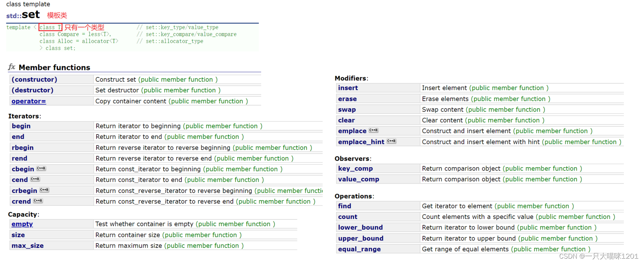The image size is (644, 263).
Task: Click 'Swap content' description text
Action: coord(443,109)
